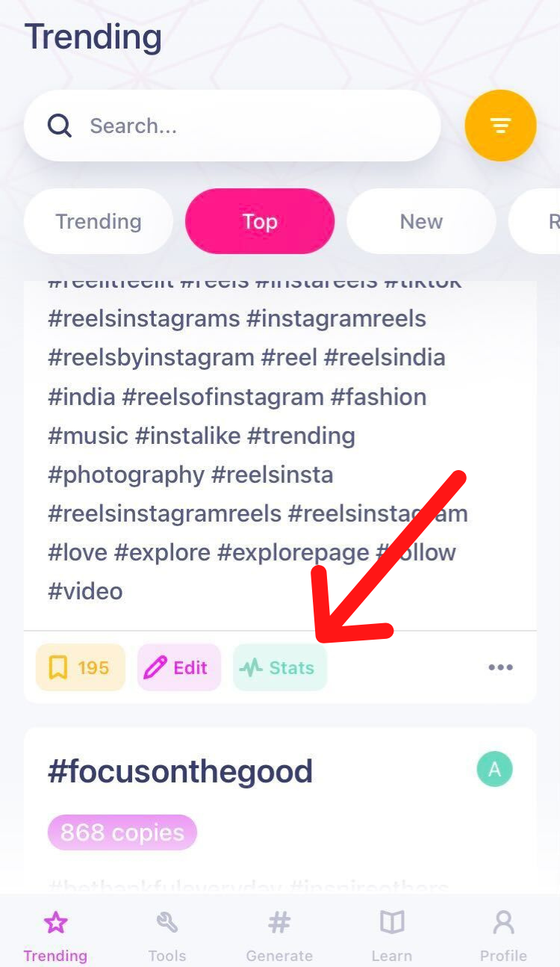560x967 pixels.
Task: Switch filter to the Top tab
Action: tap(260, 221)
